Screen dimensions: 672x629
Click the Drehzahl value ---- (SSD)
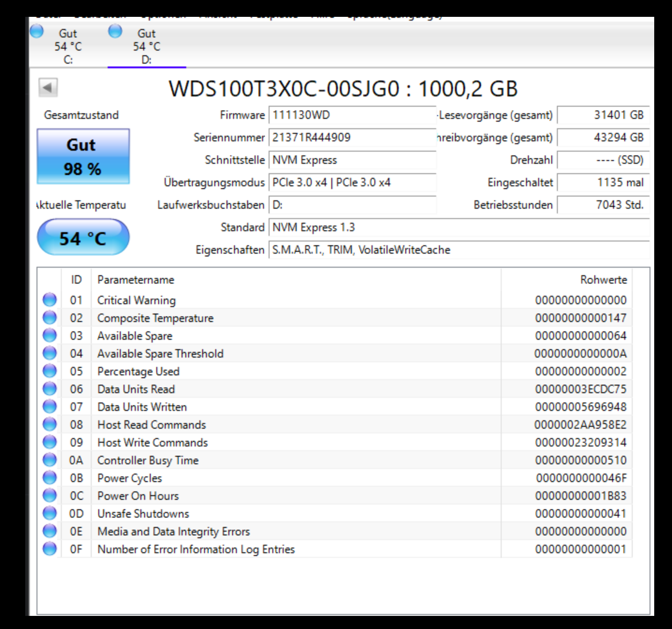[603, 160]
